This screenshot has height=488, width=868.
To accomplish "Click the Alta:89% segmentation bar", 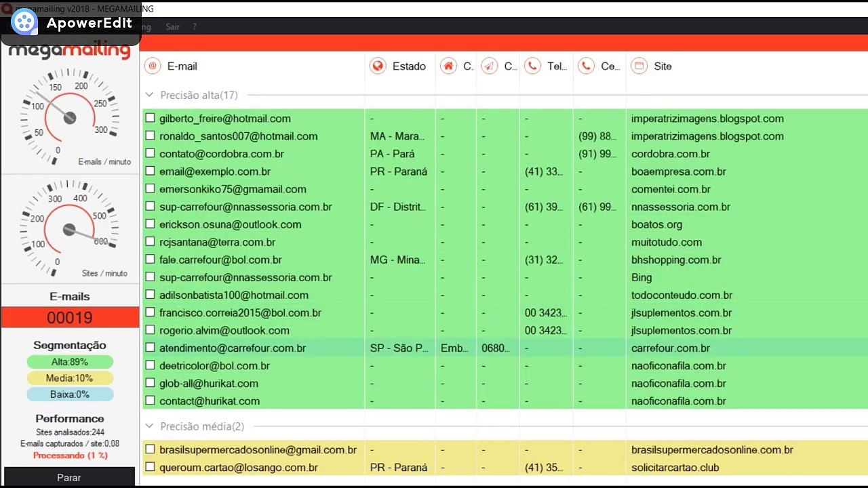I will (x=70, y=362).
